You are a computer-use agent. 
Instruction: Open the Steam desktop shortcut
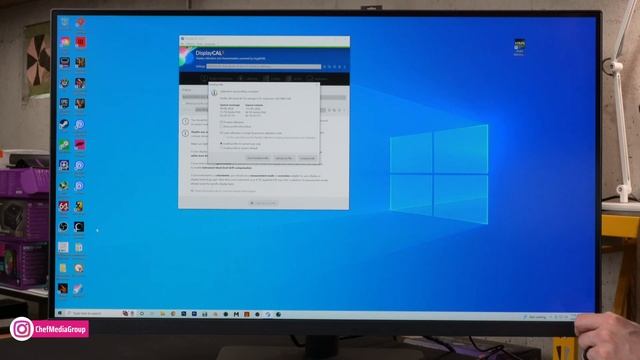coord(64,124)
